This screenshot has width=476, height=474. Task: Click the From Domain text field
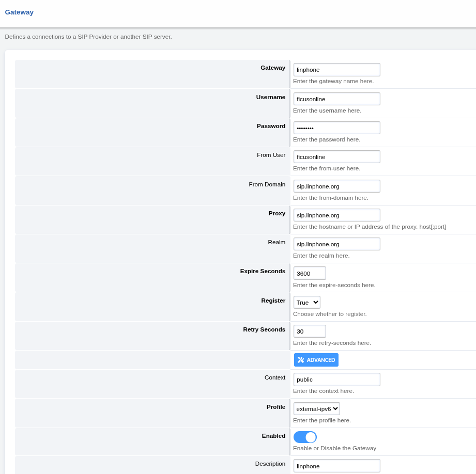click(336, 186)
